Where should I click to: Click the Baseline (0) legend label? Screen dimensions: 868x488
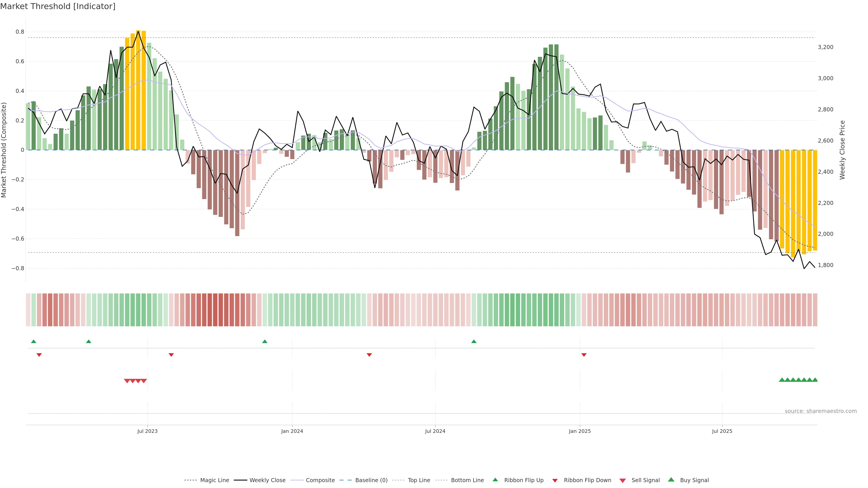(x=371, y=480)
